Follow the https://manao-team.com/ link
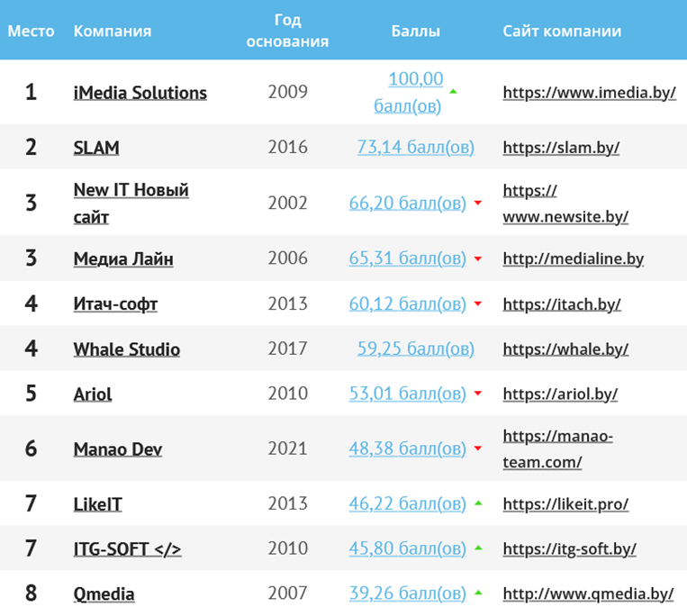Image resolution: width=687 pixels, height=616 pixels. [557, 448]
